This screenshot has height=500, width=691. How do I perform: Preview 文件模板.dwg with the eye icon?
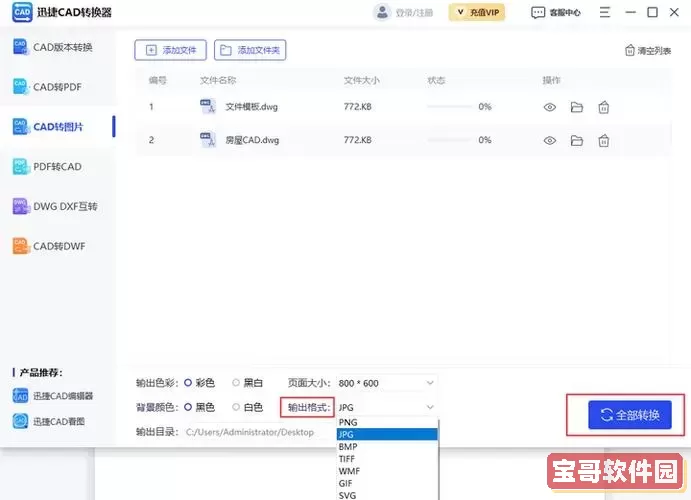pyautogui.click(x=550, y=107)
